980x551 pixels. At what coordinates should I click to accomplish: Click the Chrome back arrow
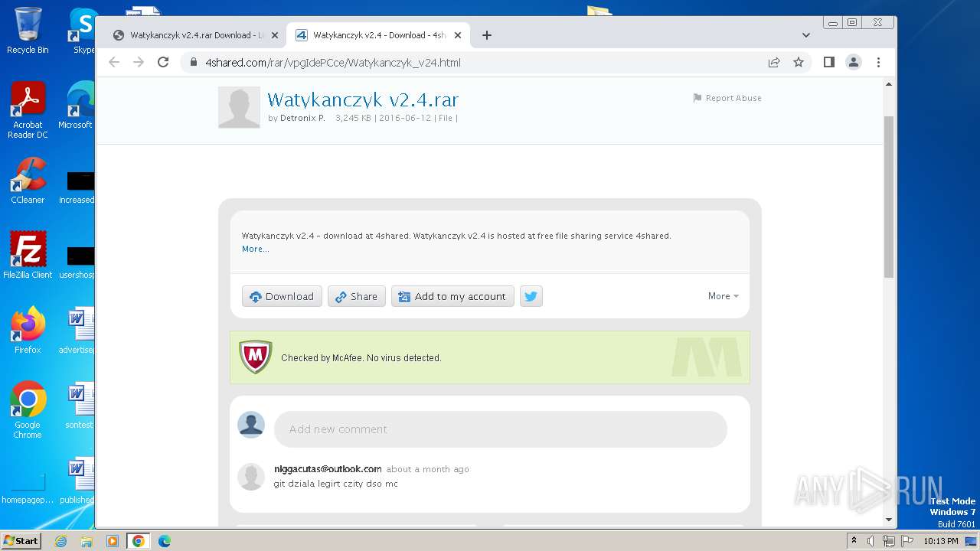114,62
